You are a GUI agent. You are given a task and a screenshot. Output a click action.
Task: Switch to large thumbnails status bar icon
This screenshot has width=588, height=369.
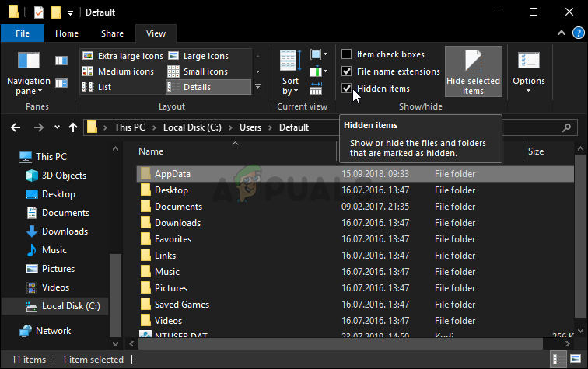click(x=576, y=359)
